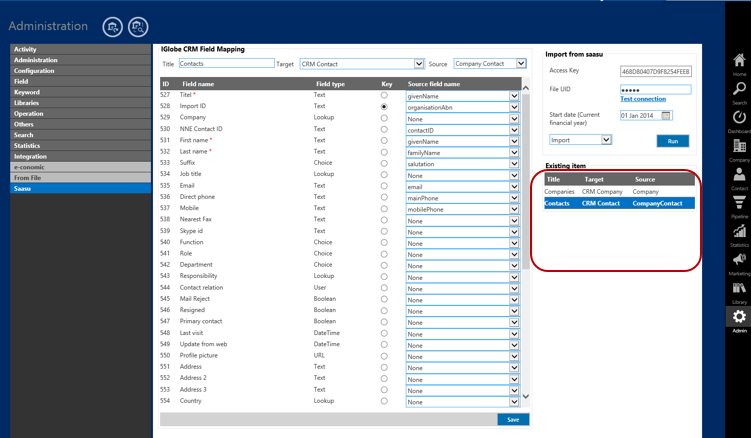Image resolution: width=753 pixels, height=438 pixels.
Task: Click Source field name column header
Action: click(434, 84)
